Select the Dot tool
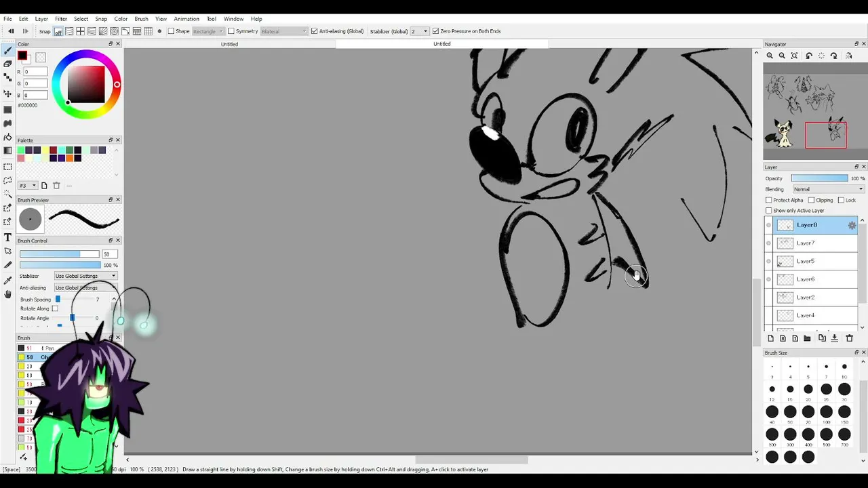 [7, 79]
